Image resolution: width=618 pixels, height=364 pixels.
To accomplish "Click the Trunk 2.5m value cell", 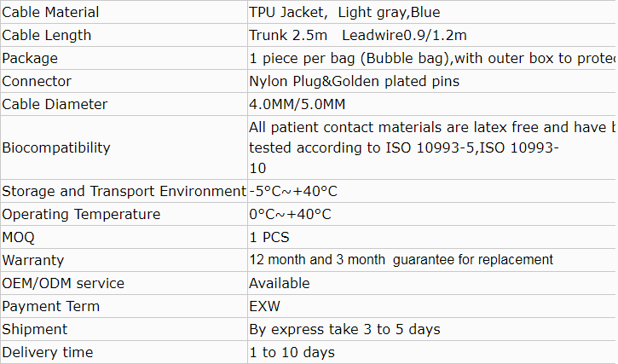I will [x=358, y=35].
